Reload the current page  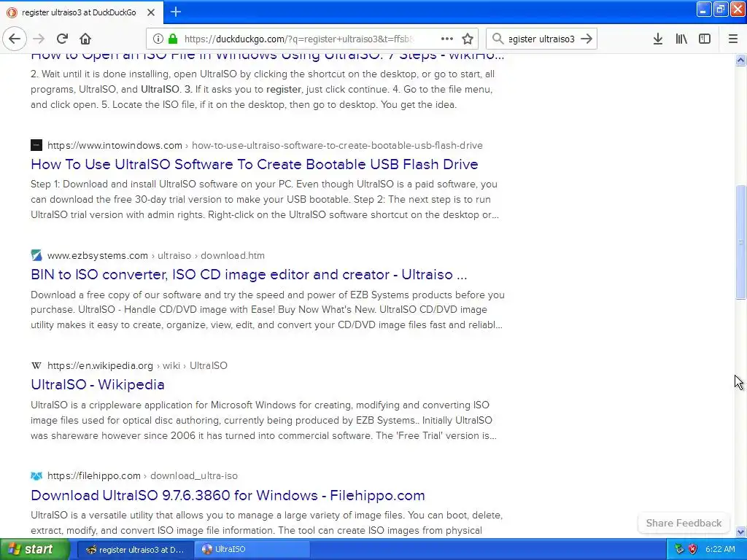tap(62, 39)
